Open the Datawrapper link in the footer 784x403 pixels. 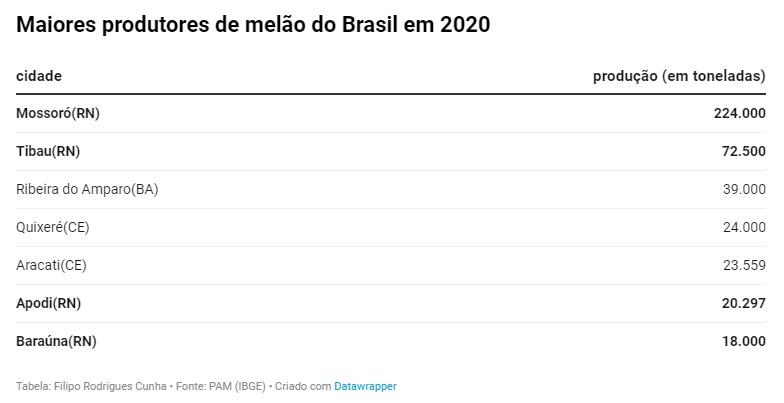pos(365,386)
